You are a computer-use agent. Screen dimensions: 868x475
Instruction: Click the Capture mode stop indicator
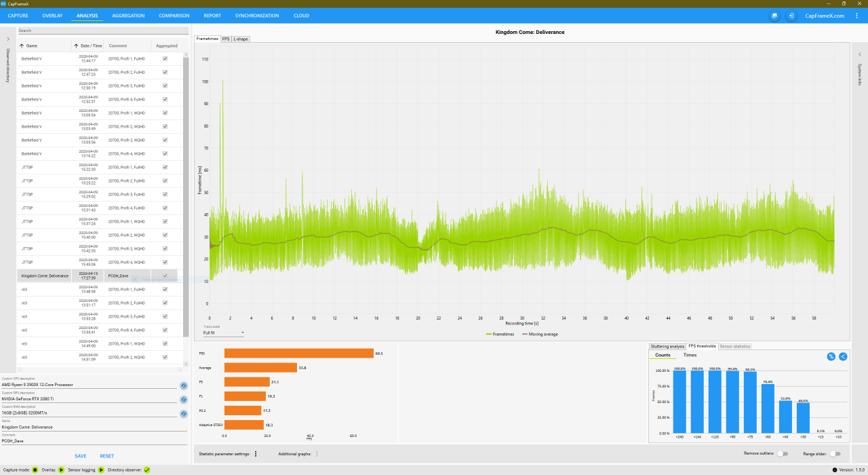click(x=35, y=470)
